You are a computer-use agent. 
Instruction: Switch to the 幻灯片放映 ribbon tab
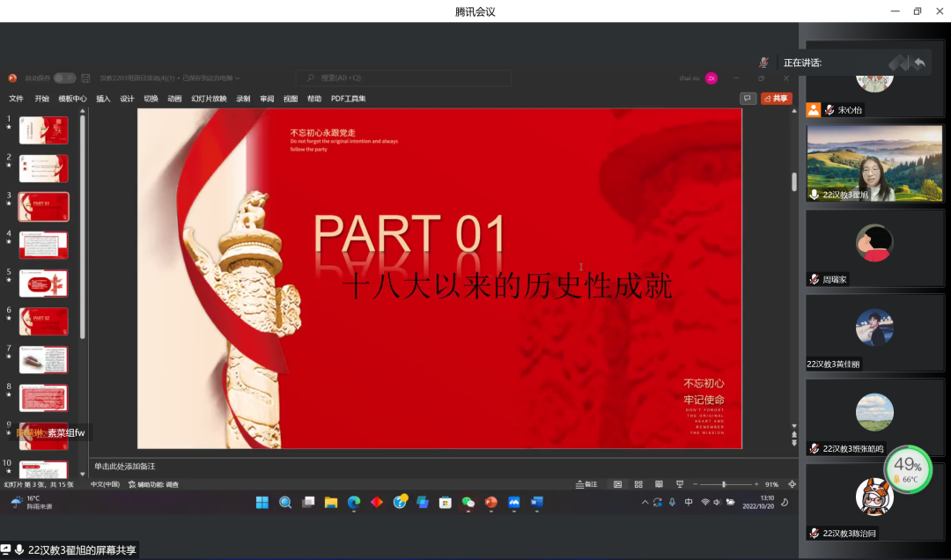[209, 99]
